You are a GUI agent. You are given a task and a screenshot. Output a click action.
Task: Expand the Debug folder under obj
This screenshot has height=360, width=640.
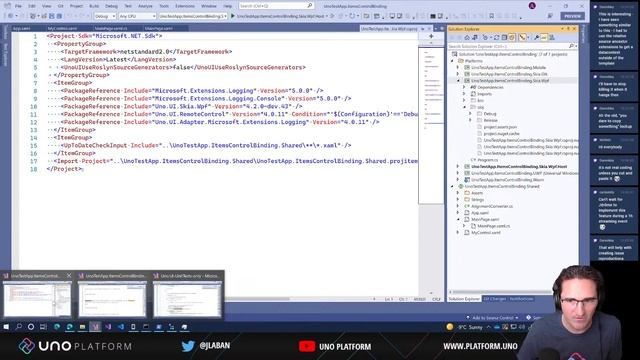coord(470,113)
